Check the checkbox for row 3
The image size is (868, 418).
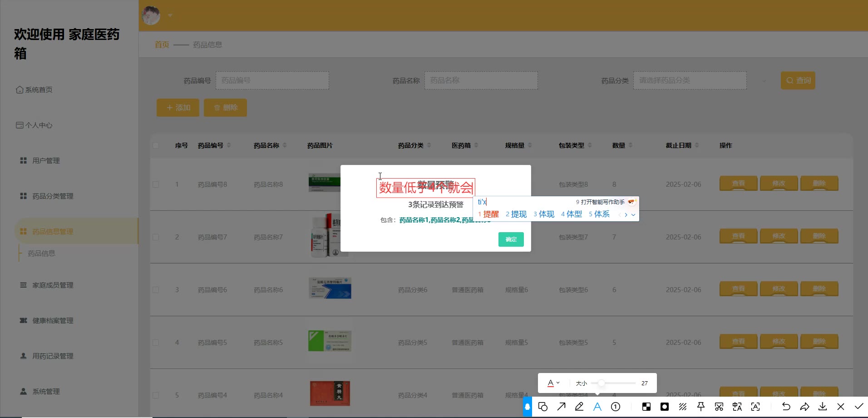pyautogui.click(x=156, y=290)
